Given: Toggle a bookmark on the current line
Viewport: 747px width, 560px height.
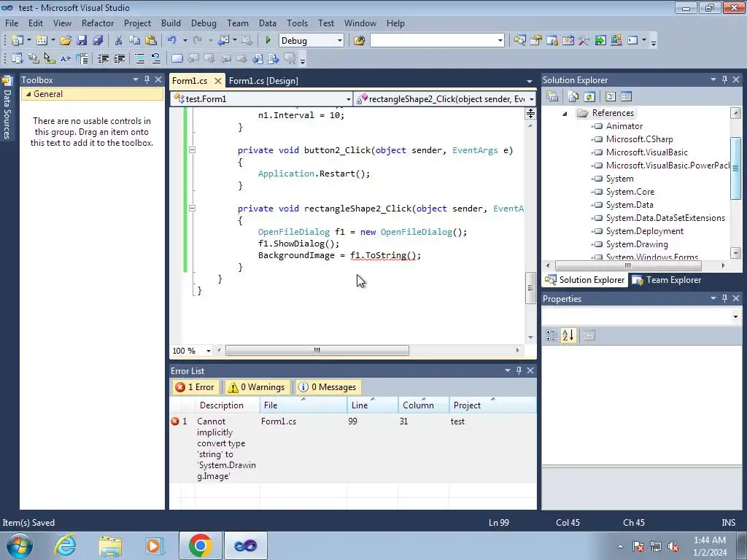Looking at the screenshot, I should [177, 58].
